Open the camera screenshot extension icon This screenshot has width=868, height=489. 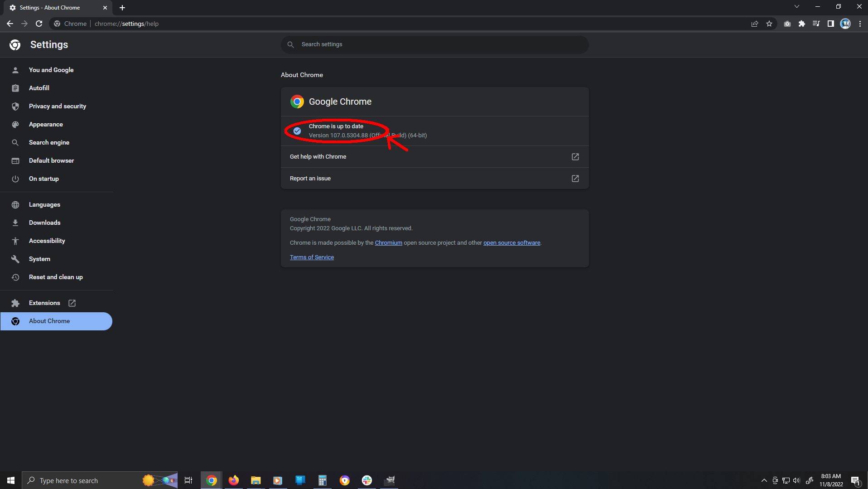[x=787, y=24]
